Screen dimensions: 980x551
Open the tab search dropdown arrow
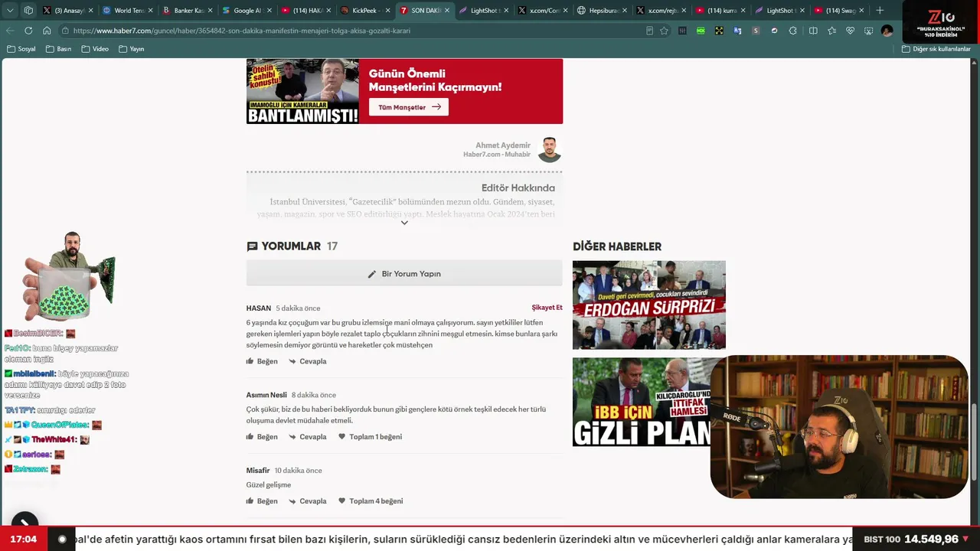tap(10, 11)
